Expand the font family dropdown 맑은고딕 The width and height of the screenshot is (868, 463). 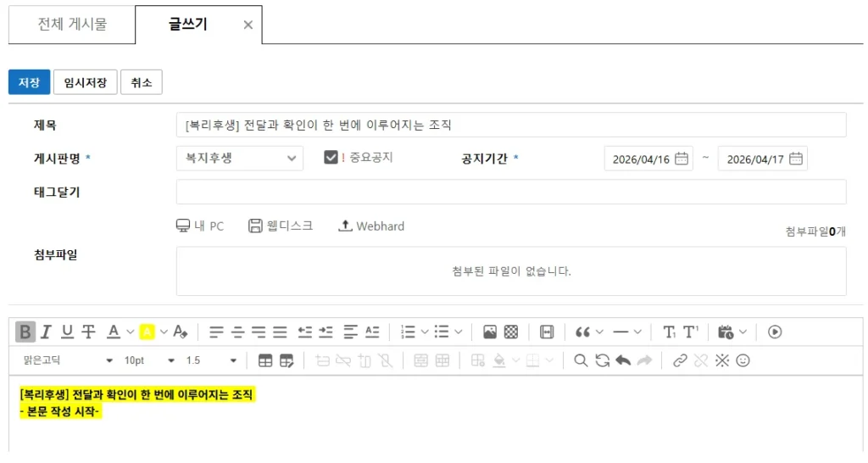65,360
